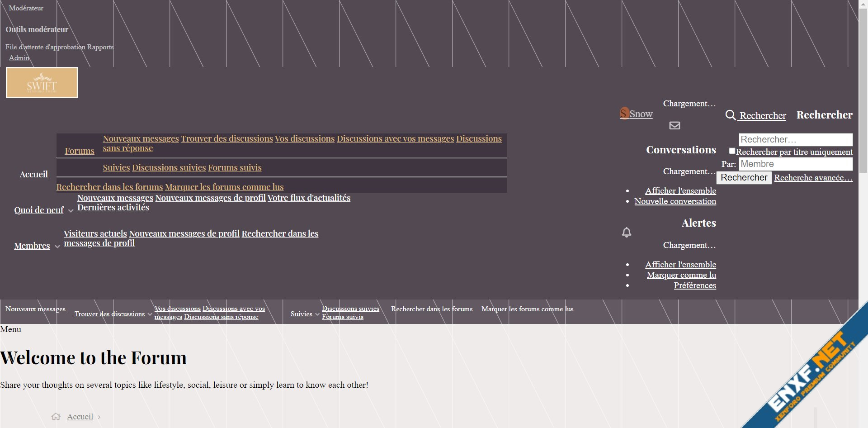Image resolution: width=868 pixels, height=428 pixels.
Task: Open the alerts bell icon
Action: [x=627, y=233]
